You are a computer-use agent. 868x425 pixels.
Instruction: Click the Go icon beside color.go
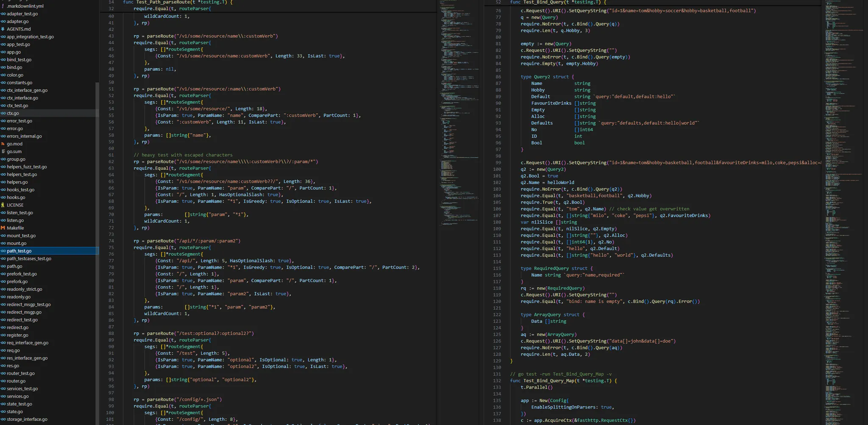click(3, 75)
